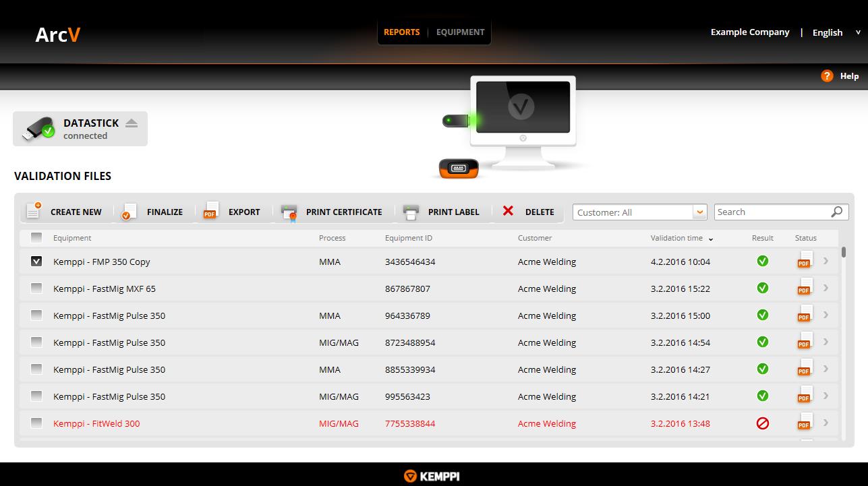
Task: Click the green pass icon for FMP 350 Copy
Action: pyautogui.click(x=763, y=261)
